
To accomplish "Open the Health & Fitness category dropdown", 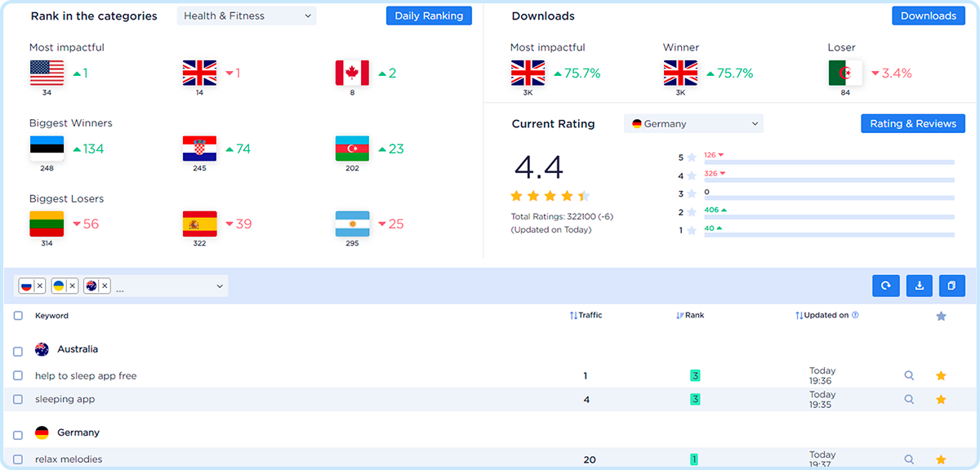I will coord(247,16).
